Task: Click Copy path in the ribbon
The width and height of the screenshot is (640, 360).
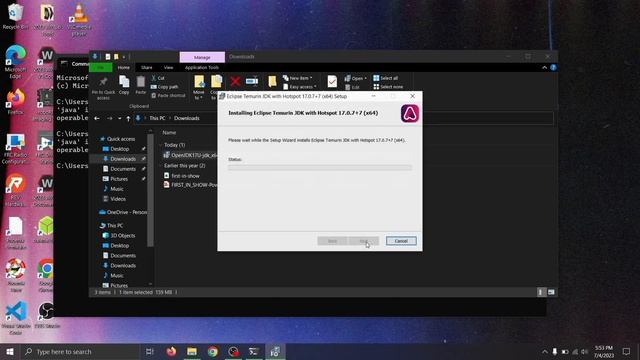Action: (164, 87)
